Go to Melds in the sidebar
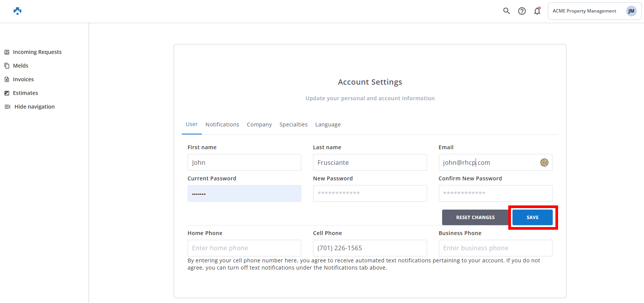 [21, 66]
